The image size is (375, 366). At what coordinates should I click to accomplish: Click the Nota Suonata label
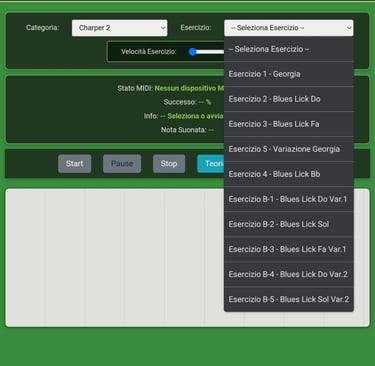coord(187,130)
